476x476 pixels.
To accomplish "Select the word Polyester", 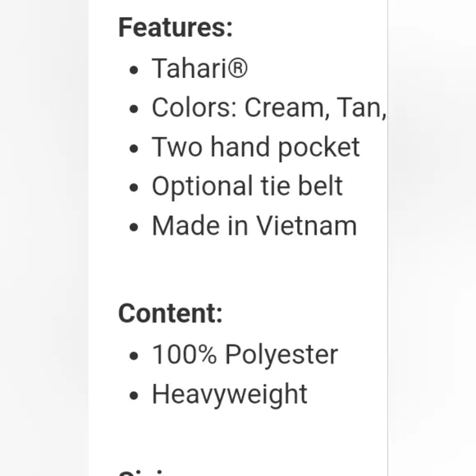I will tap(281, 355).
